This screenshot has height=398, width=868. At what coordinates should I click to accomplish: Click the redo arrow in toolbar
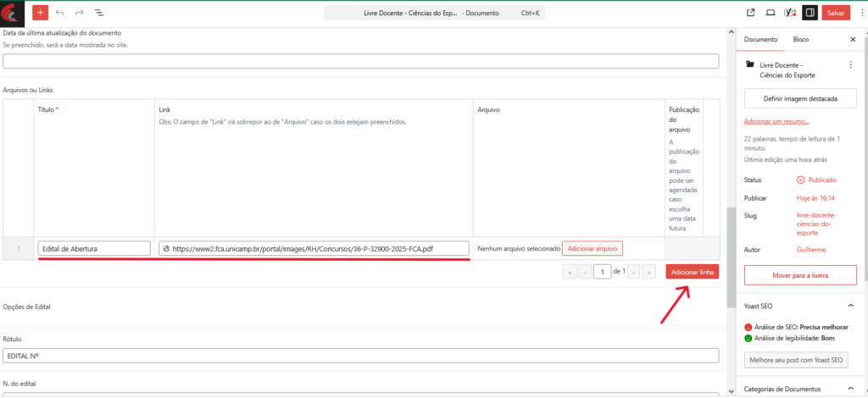[x=80, y=13]
